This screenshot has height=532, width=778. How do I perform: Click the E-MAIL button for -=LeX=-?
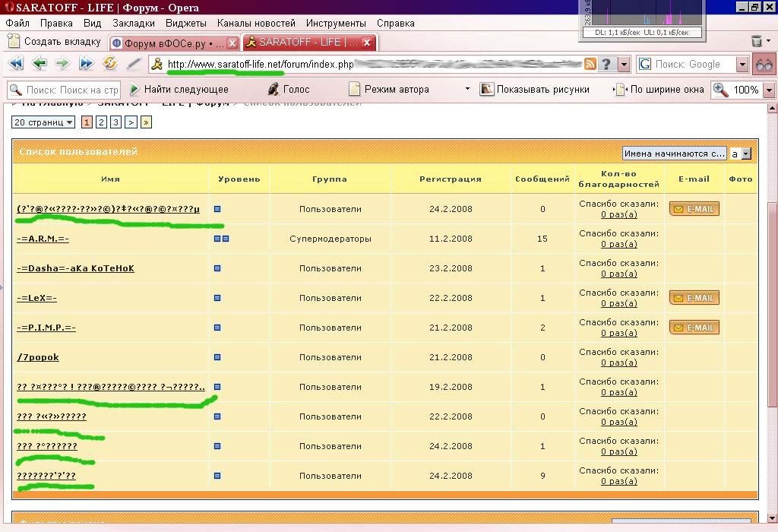click(694, 298)
